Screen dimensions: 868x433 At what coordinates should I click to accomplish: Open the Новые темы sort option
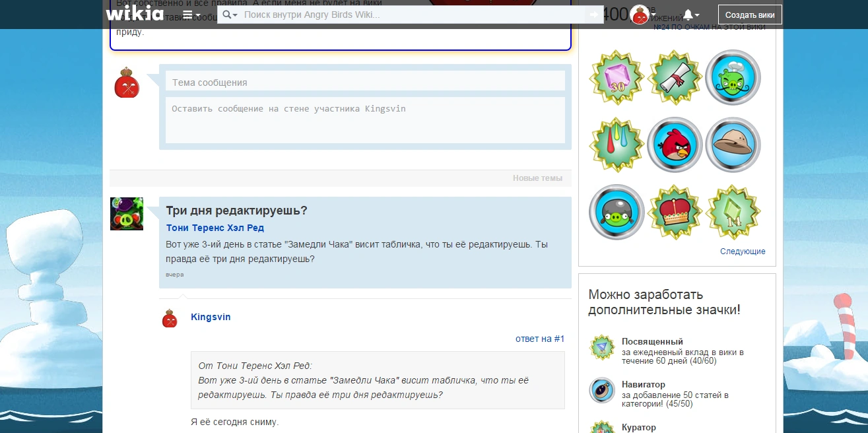537,178
